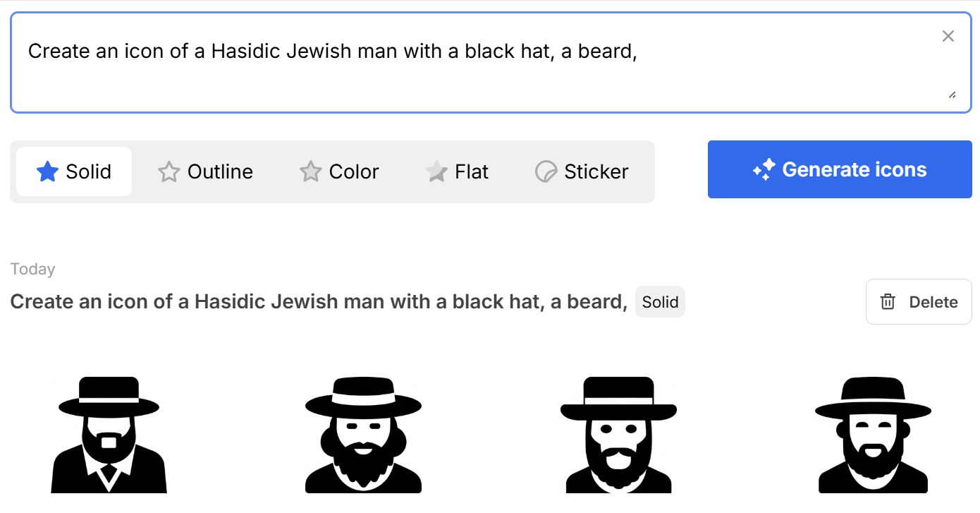This screenshot has width=980, height=513.
Task: Open the first generated icon with tie
Action: click(x=109, y=435)
